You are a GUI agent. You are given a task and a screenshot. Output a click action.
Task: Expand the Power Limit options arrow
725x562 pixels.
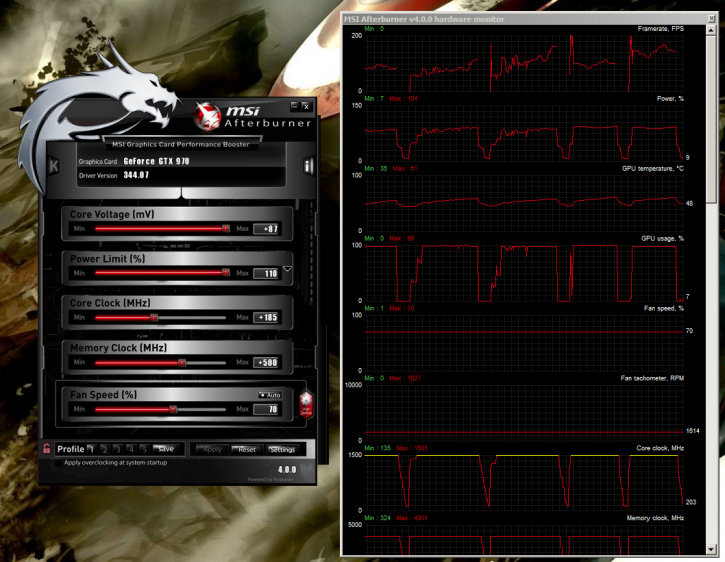pyautogui.click(x=287, y=269)
